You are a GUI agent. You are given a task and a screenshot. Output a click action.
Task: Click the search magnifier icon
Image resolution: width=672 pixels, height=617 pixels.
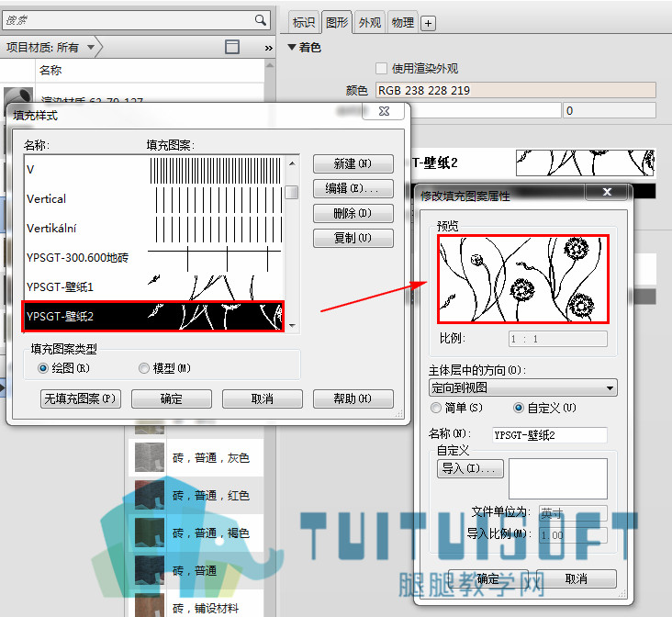[x=260, y=19]
